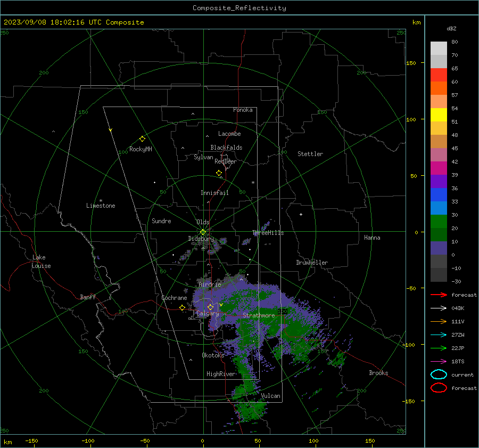
Task: Click the red 60 dBZ color swatch
Action: 439,75
